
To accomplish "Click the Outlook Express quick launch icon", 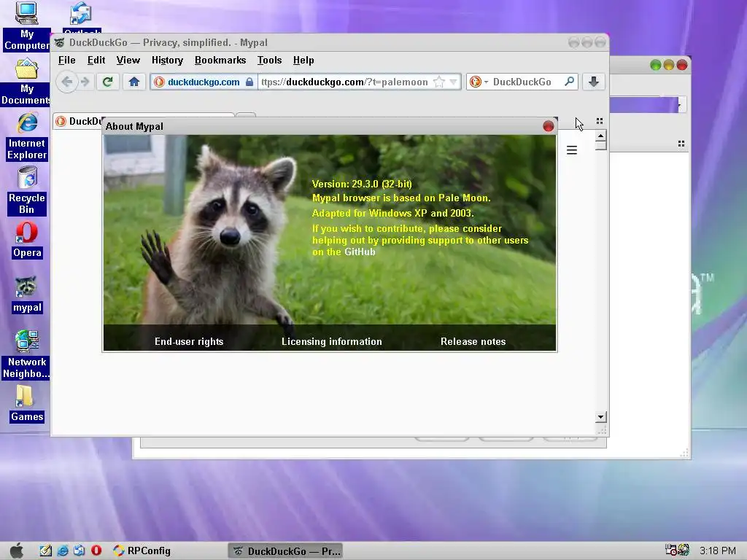I will (x=79, y=551).
